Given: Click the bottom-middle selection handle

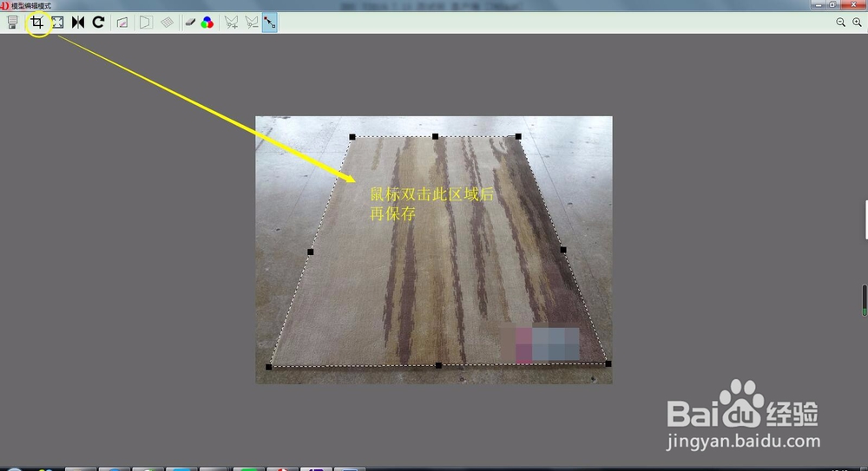Looking at the screenshot, I should 438,365.
